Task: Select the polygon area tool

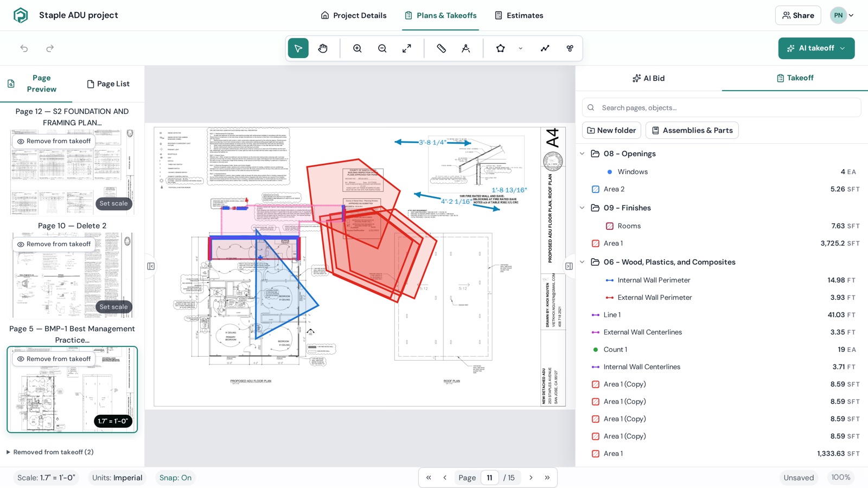Action: tap(501, 48)
